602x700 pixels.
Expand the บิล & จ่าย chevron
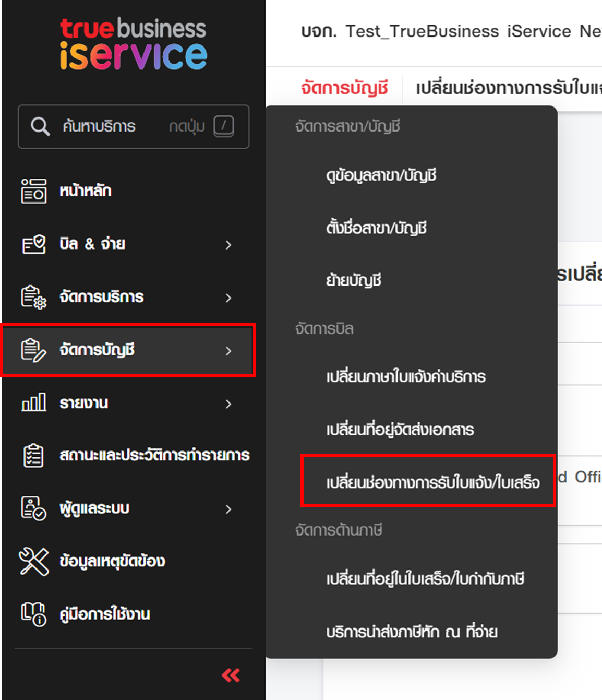pyautogui.click(x=228, y=245)
